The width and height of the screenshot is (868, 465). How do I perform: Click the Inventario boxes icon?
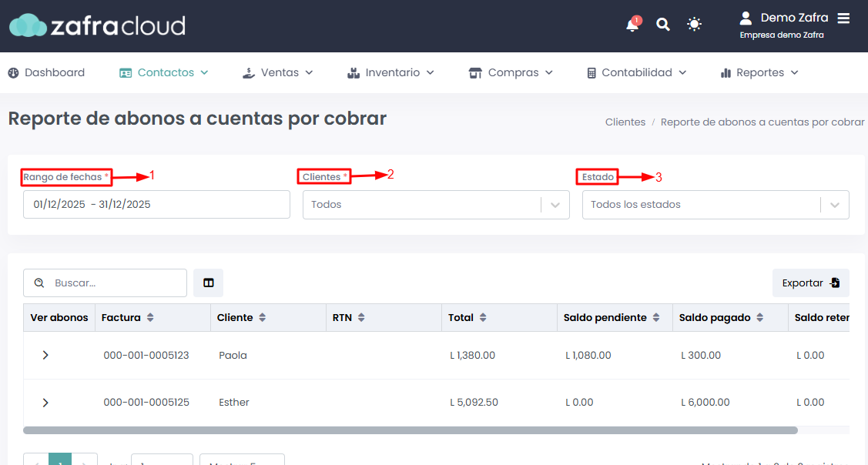click(x=354, y=72)
